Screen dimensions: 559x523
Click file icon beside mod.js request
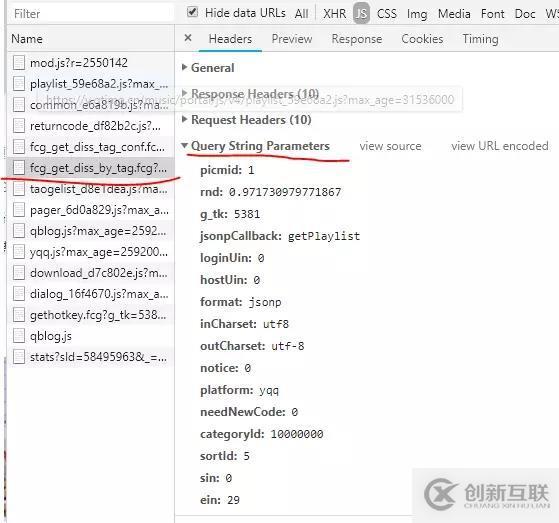pyautogui.click(x=19, y=63)
